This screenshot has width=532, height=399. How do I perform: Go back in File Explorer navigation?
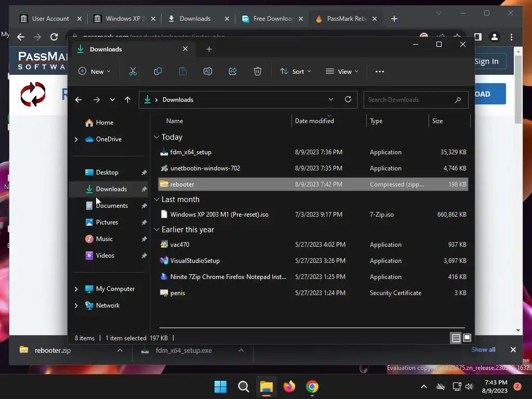click(78, 100)
